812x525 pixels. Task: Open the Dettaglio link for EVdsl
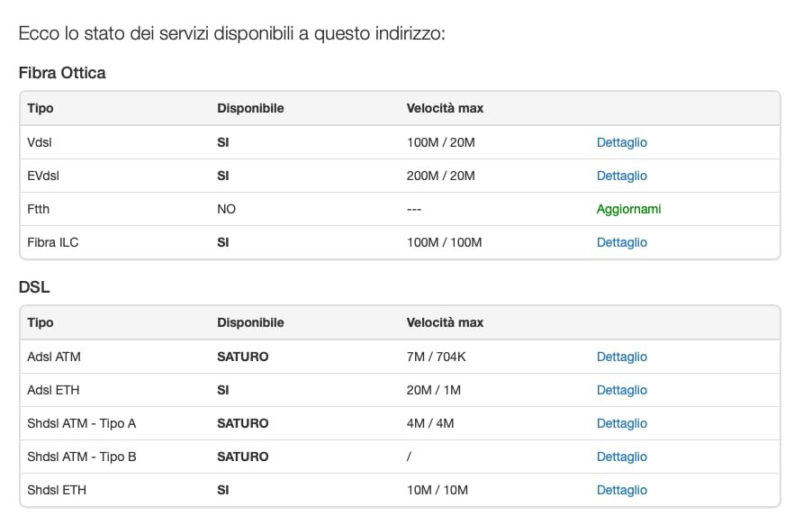(621, 176)
